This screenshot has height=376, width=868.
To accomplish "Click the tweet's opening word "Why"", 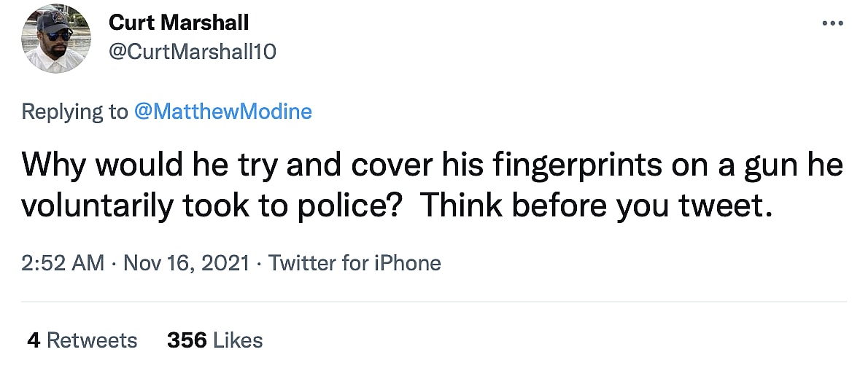I will point(50,166).
